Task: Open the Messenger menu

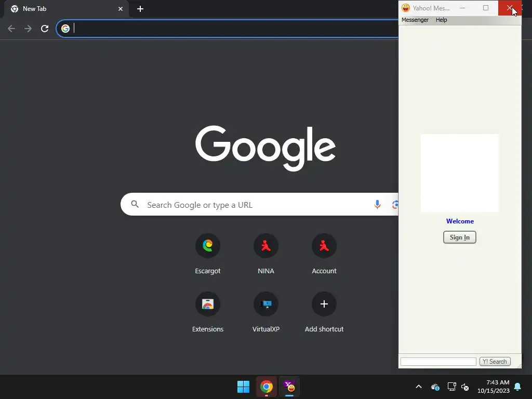Action: (x=415, y=20)
